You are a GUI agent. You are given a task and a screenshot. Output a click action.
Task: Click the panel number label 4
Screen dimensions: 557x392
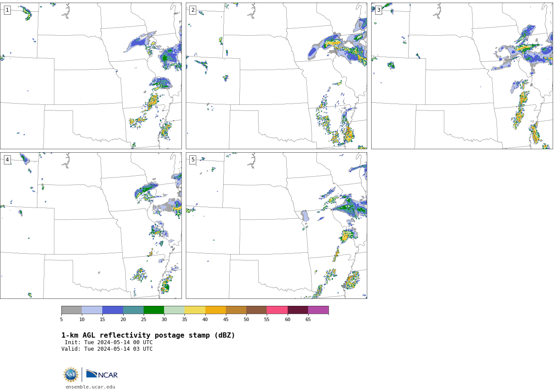point(7,160)
